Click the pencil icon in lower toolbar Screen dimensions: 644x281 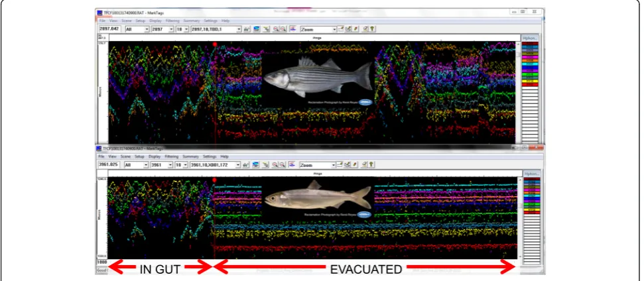point(354,165)
